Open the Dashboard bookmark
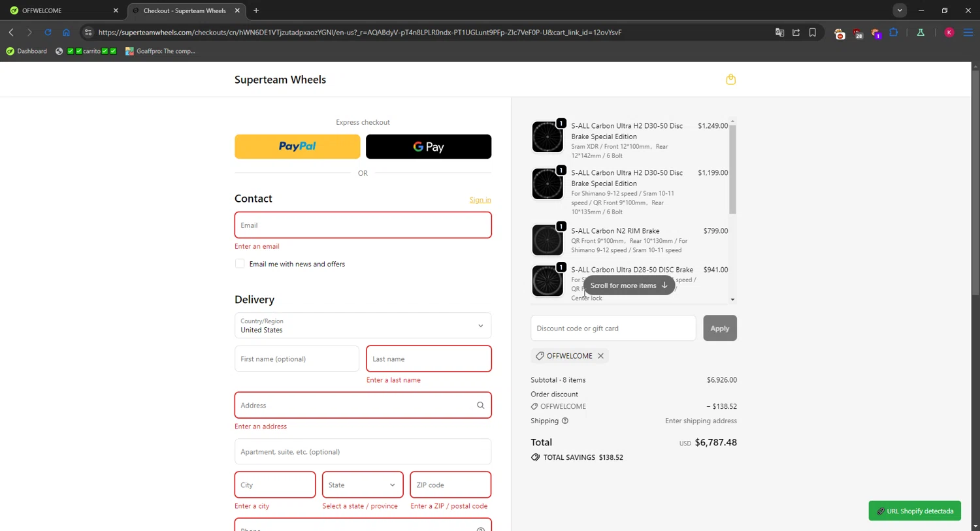This screenshot has height=531, width=980. 27,51
